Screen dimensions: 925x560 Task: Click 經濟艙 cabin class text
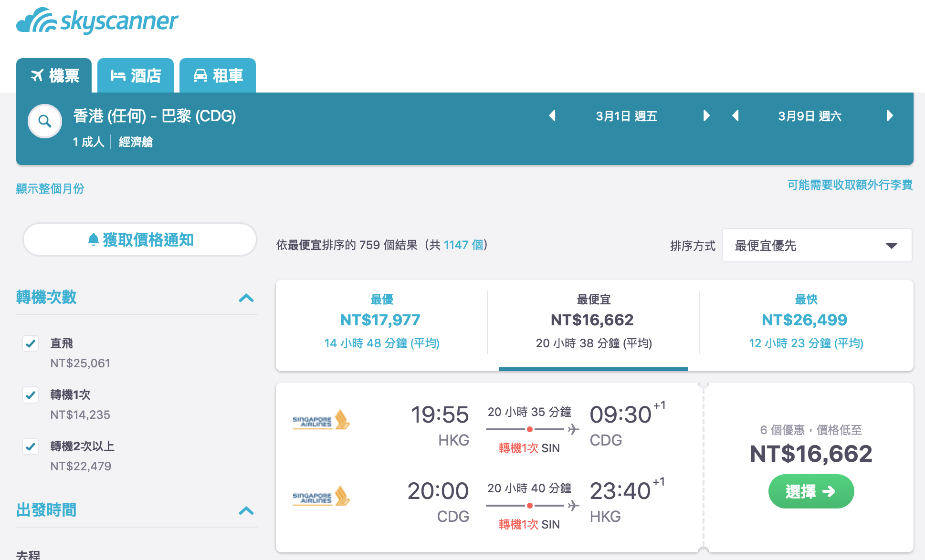coord(136,142)
